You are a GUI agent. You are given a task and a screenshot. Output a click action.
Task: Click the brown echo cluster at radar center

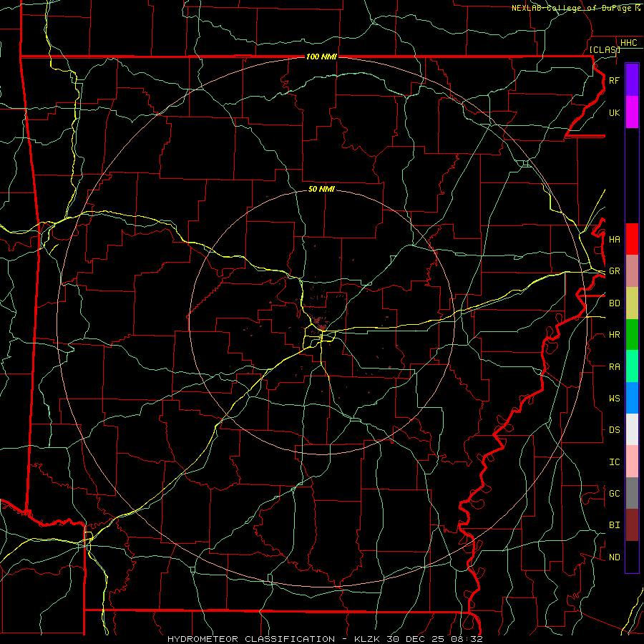click(320, 322)
